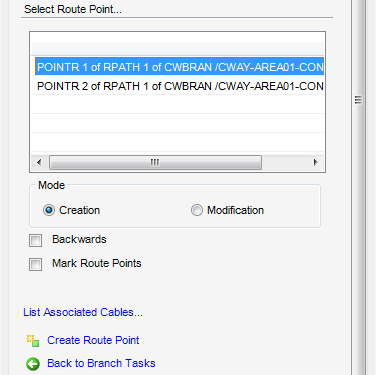Select the Modification mode radio button
Image resolution: width=376 pixels, height=375 pixels.
point(197,210)
